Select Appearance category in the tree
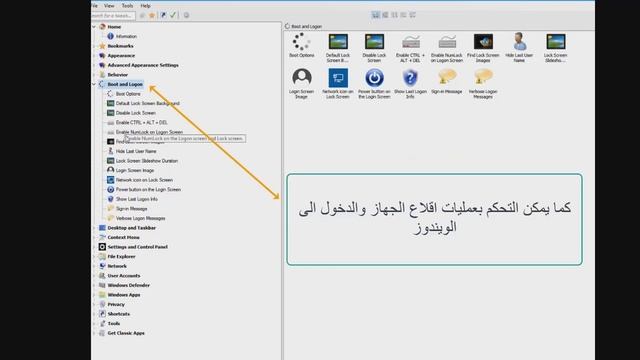 coord(121,56)
